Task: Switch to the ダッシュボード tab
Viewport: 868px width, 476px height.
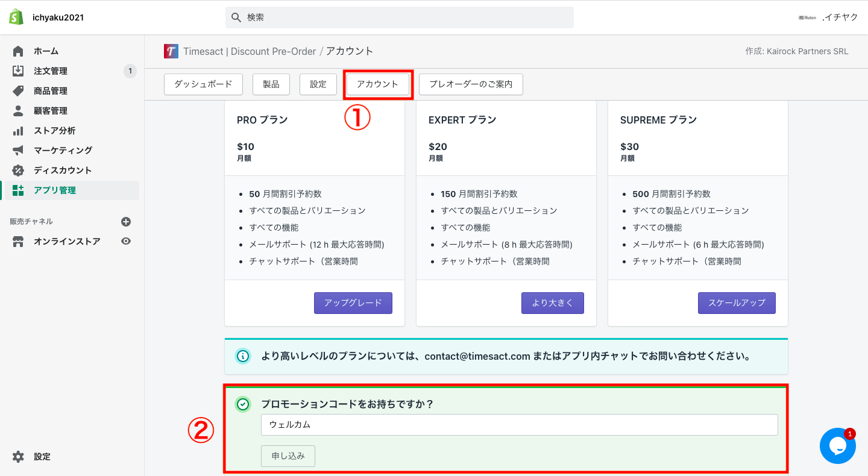Action: coord(203,84)
